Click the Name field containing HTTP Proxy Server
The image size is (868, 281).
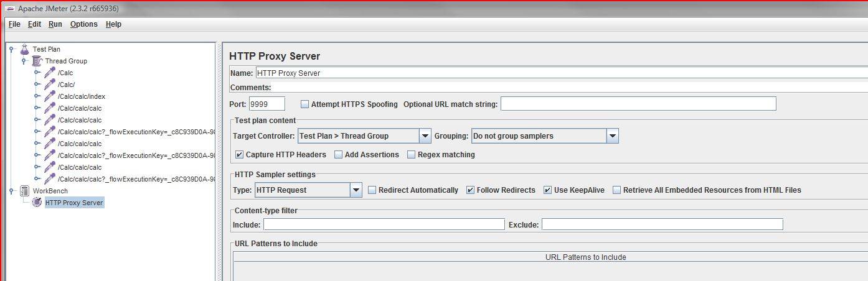[x=562, y=73]
